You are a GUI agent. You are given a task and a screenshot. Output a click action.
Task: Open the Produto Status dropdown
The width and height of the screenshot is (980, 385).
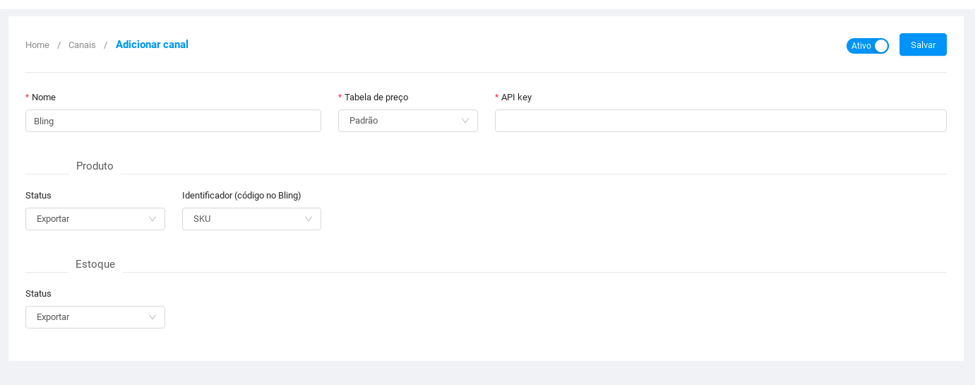pyautogui.click(x=95, y=219)
